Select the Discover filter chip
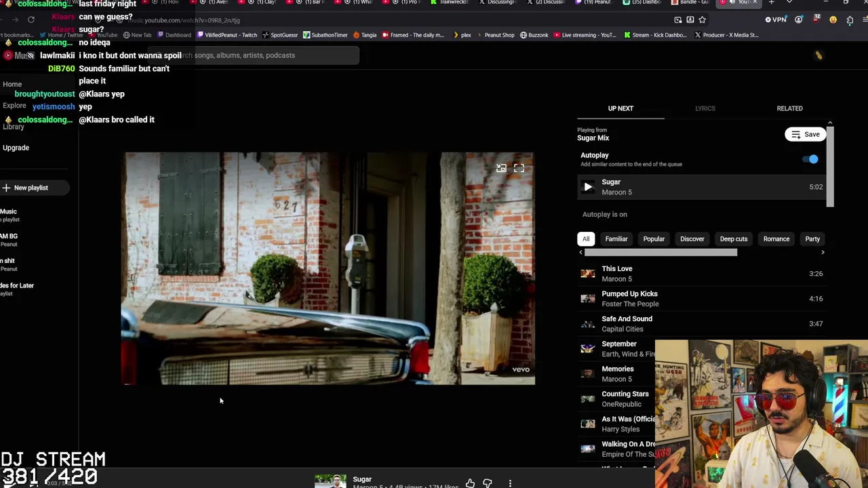Screen dimensions: 868x488 pos(692,239)
